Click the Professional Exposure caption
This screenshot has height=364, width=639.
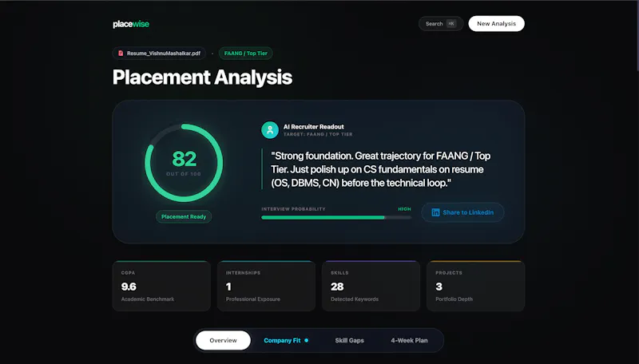pos(253,299)
